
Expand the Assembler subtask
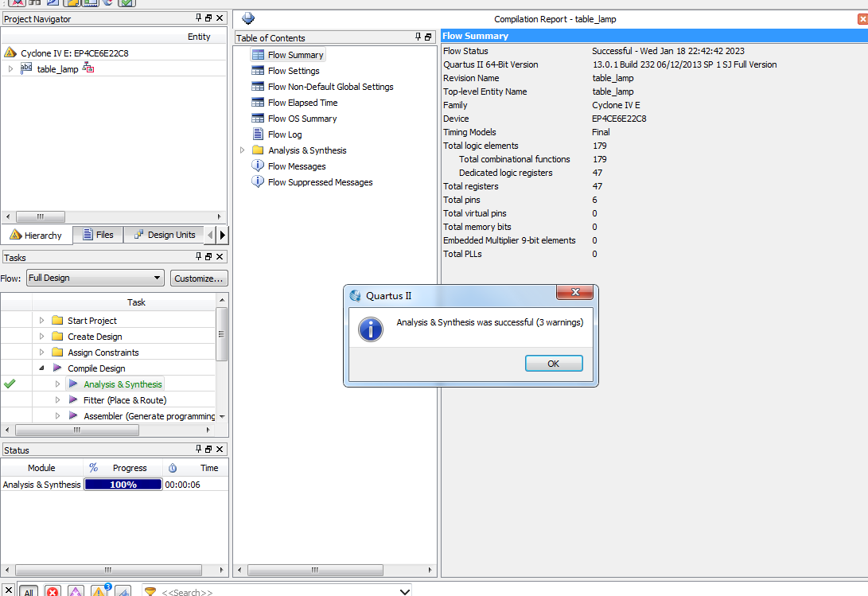57,415
